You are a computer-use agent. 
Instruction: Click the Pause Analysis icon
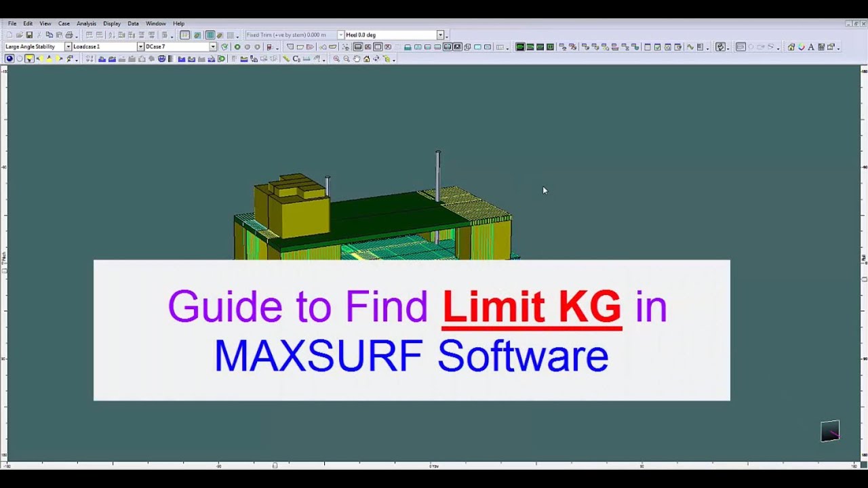(247, 47)
